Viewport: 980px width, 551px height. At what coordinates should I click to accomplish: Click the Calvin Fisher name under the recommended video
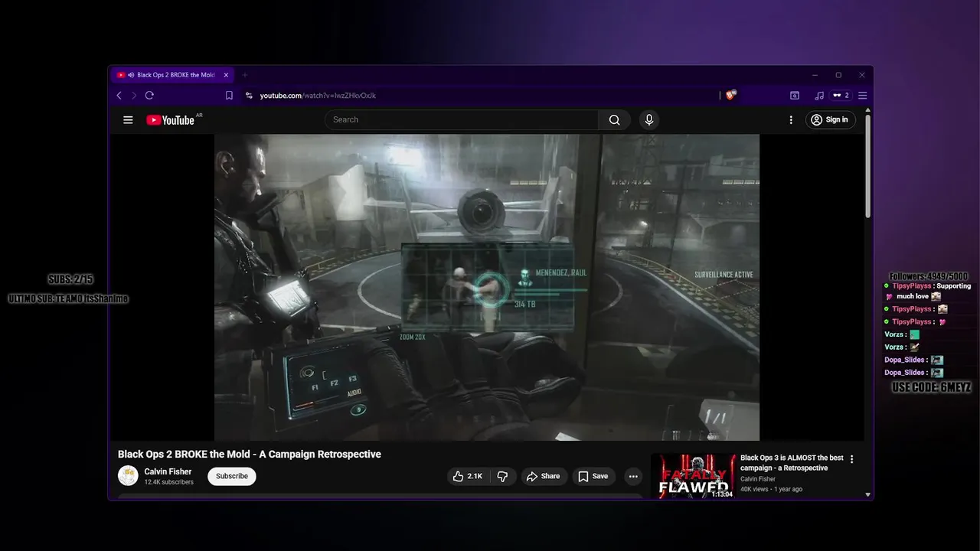point(758,479)
